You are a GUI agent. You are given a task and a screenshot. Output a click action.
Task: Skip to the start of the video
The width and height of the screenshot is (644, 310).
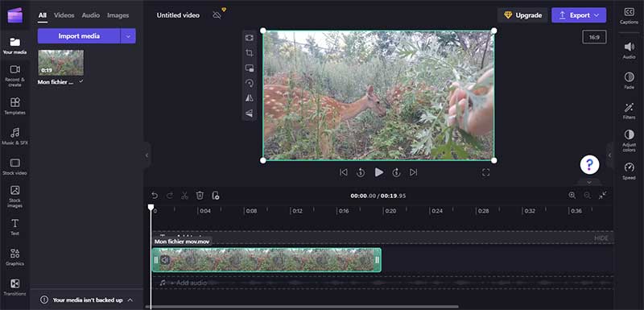click(x=344, y=172)
